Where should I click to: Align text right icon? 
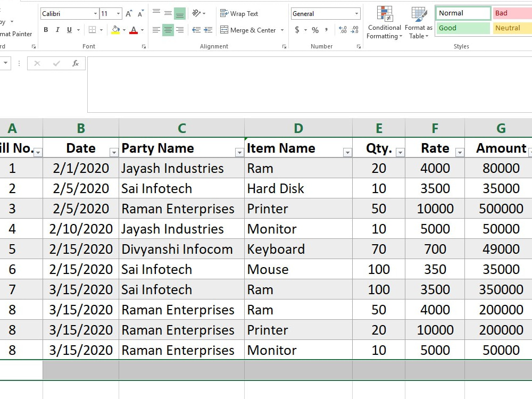[x=180, y=30]
